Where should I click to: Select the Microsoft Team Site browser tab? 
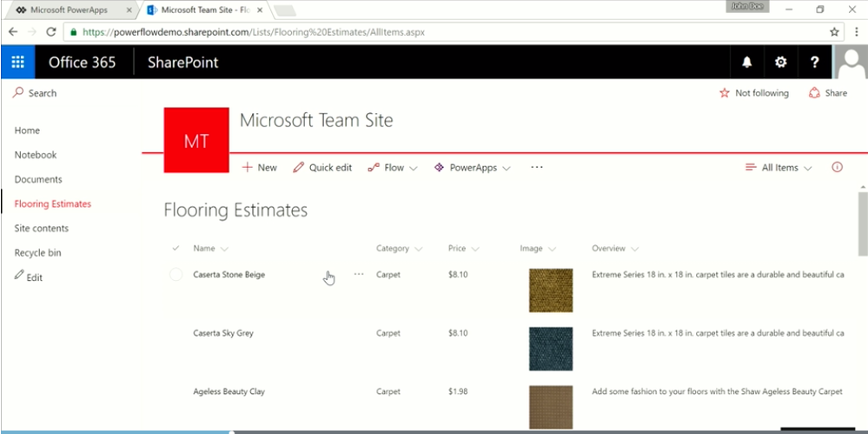click(x=207, y=10)
